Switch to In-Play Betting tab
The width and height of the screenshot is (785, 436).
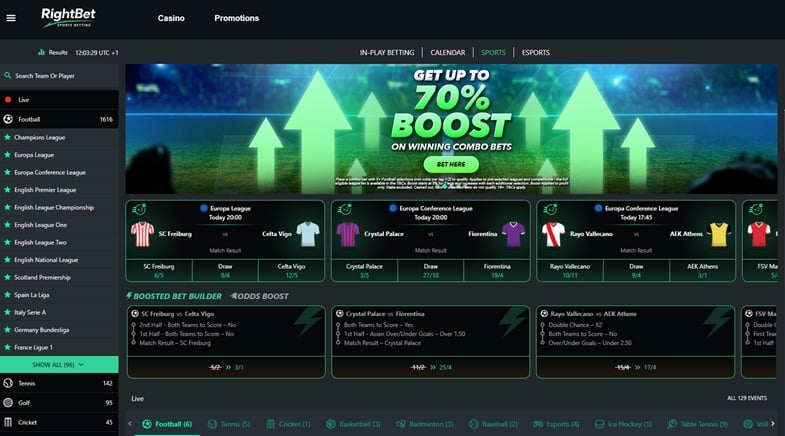(387, 53)
